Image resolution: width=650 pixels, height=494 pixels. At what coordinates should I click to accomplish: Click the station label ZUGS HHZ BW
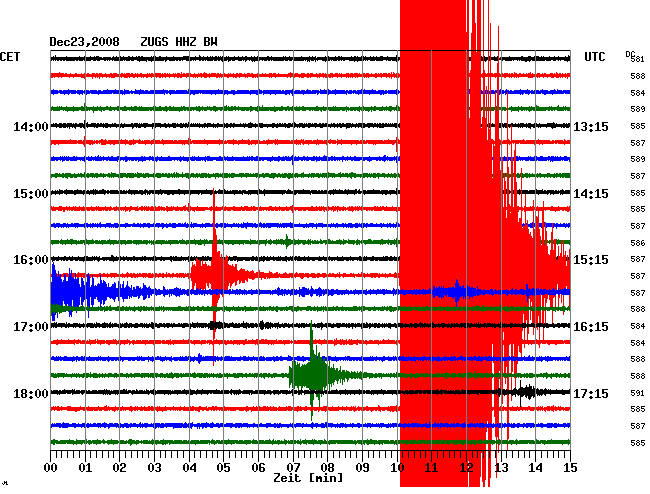[179, 42]
